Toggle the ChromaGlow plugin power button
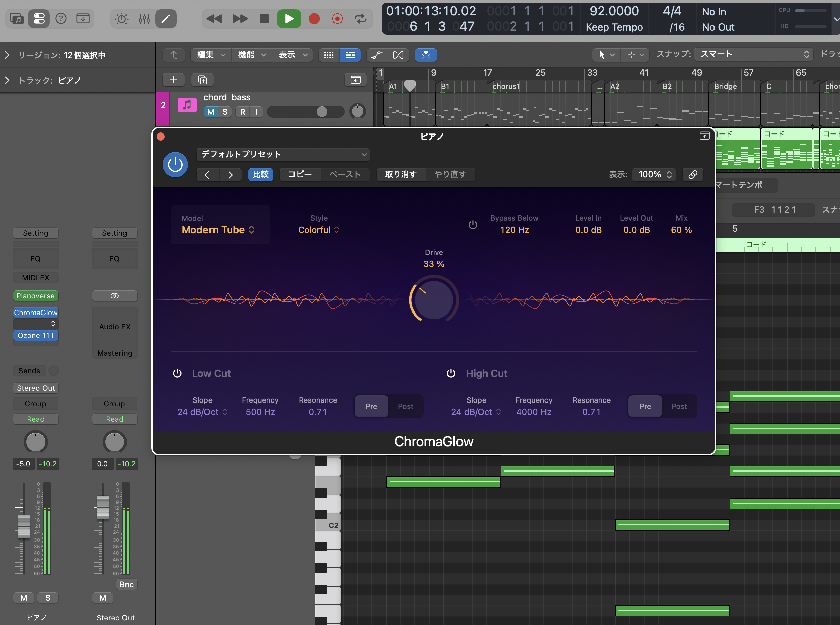The width and height of the screenshot is (840, 625). point(175,165)
